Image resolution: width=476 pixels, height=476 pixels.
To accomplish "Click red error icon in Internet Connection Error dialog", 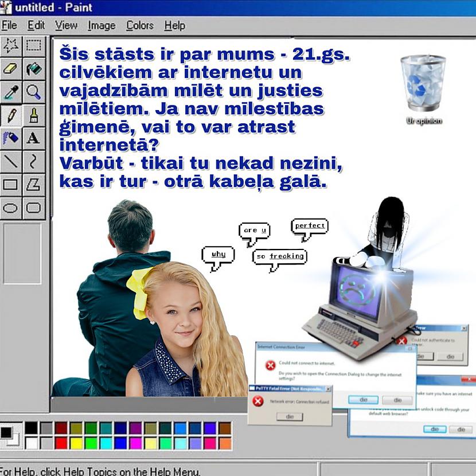I will pos(271,365).
